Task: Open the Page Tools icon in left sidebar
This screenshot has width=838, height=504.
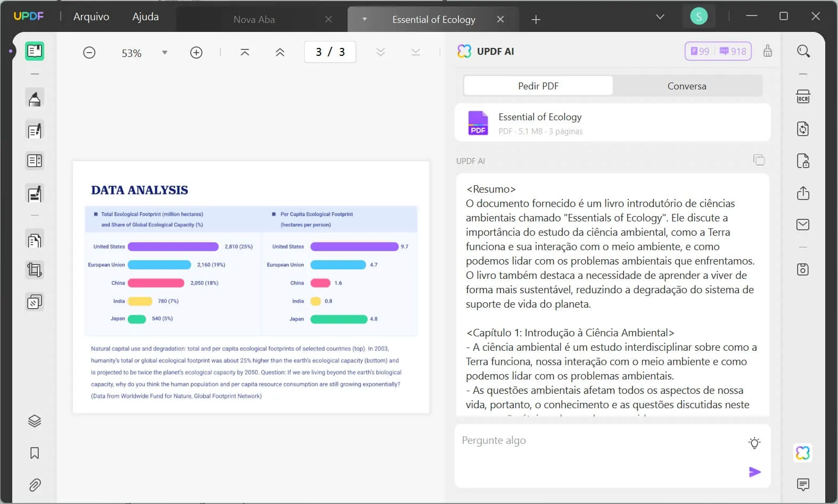Action: [x=35, y=302]
